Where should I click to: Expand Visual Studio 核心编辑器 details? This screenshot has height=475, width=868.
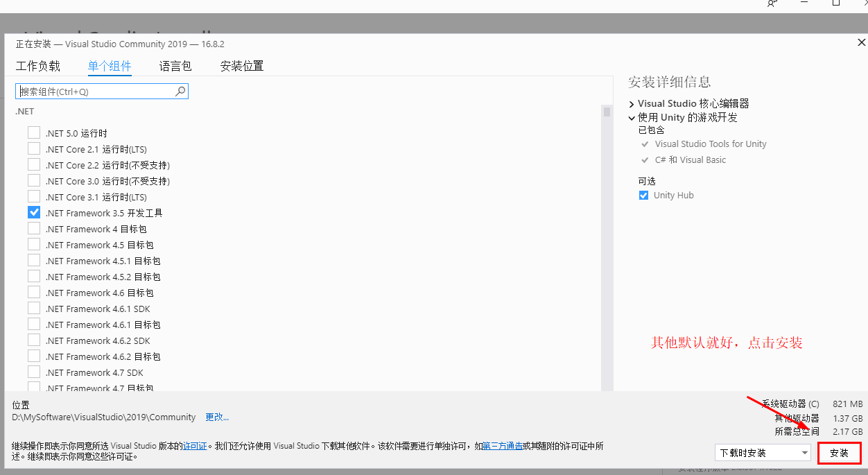pos(632,104)
